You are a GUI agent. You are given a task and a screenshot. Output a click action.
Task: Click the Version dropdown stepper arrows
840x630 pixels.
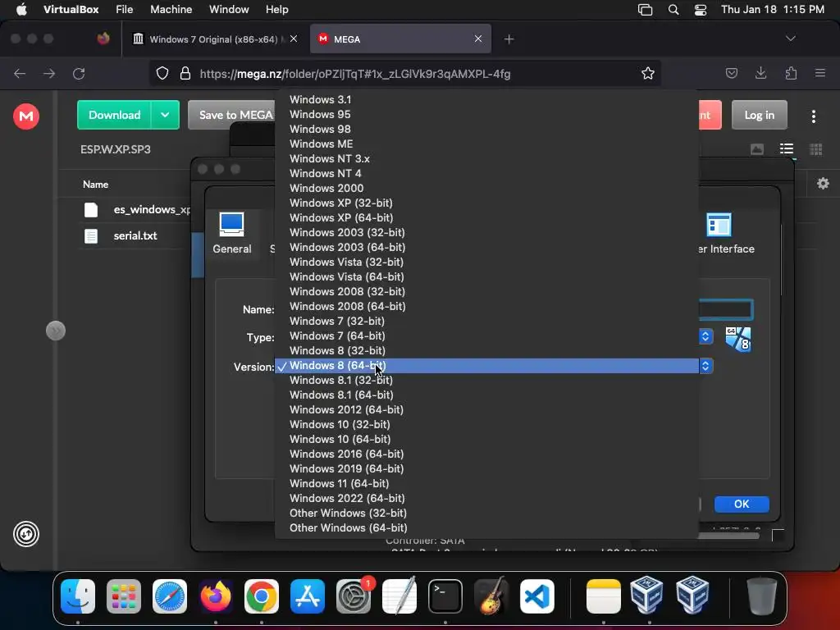point(705,366)
